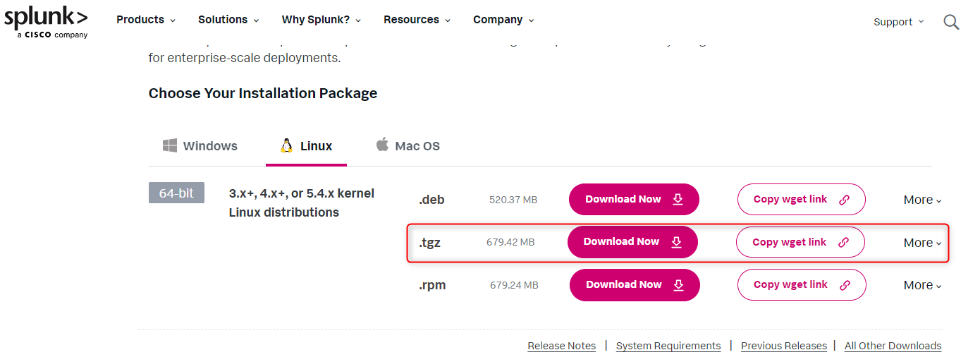This screenshot has height=362, width=980.
Task: Click the download arrow icon for .deb
Action: click(678, 200)
